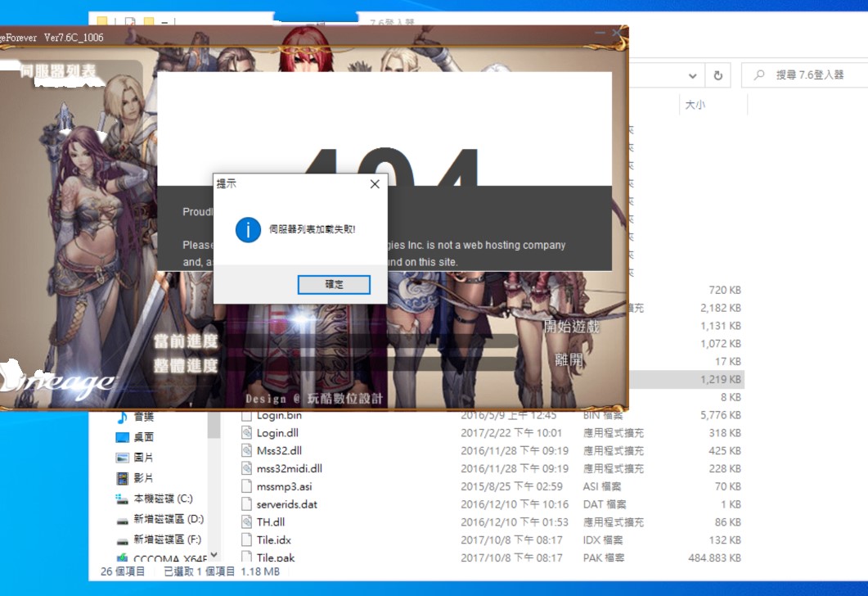The image size is (868, 596).
Task: Confirm the dialog with 確定 button
Action: tap(334, 285)
